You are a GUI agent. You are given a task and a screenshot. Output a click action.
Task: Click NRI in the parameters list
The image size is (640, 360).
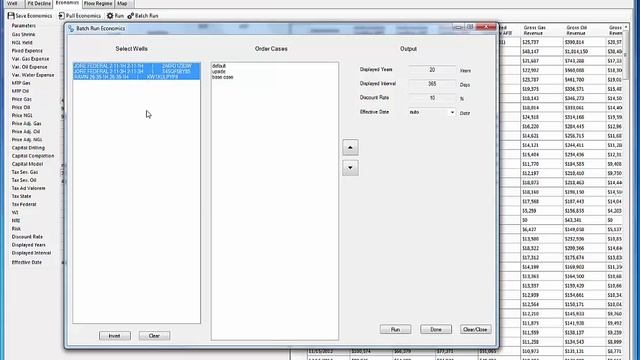pyautogui.click(x=16, y=220)
